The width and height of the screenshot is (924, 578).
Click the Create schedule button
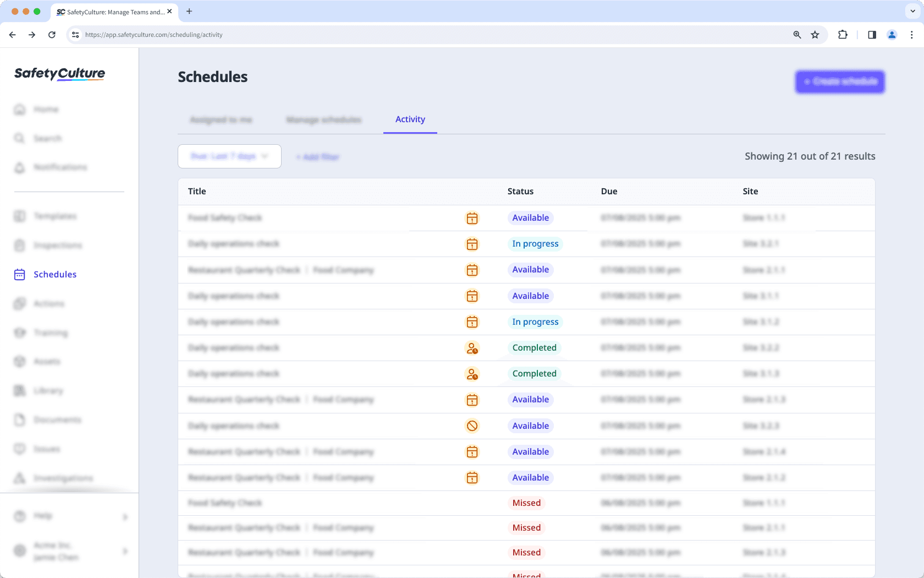[x=839, y=81]
